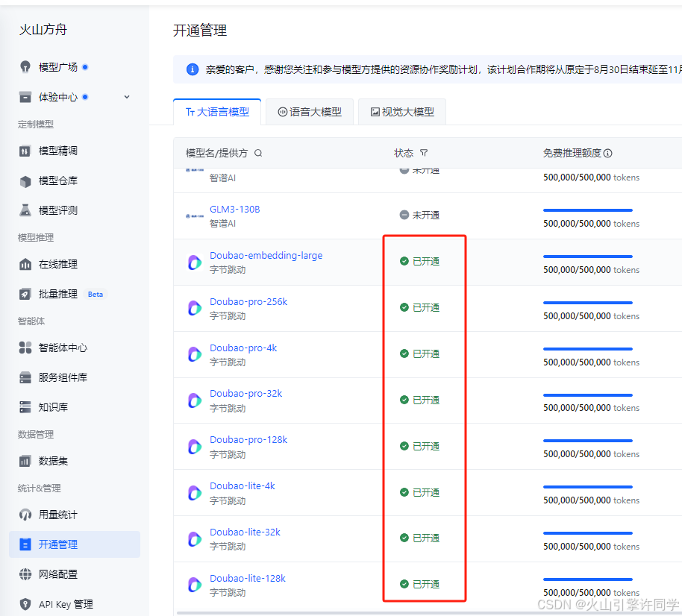Switch to the 视觉大模型 tab
The image size is (682, 616).
tap(402, 112)
